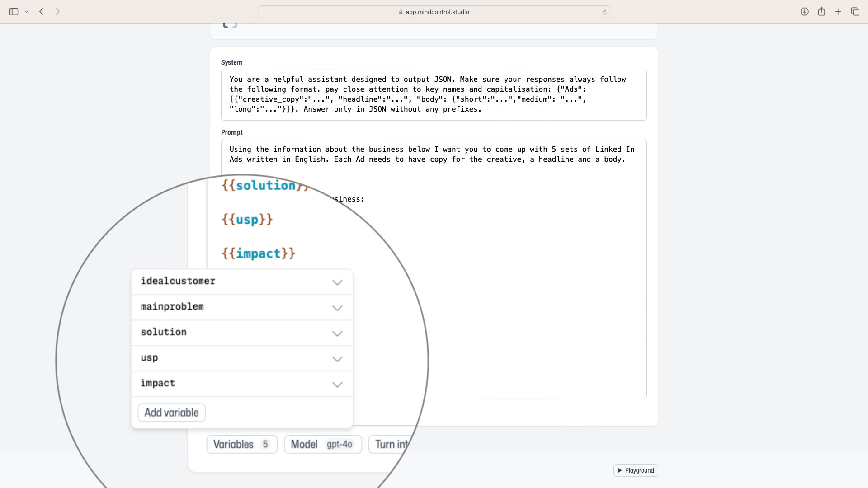Click the Turn int... tab item

click(x=392, y=444)
